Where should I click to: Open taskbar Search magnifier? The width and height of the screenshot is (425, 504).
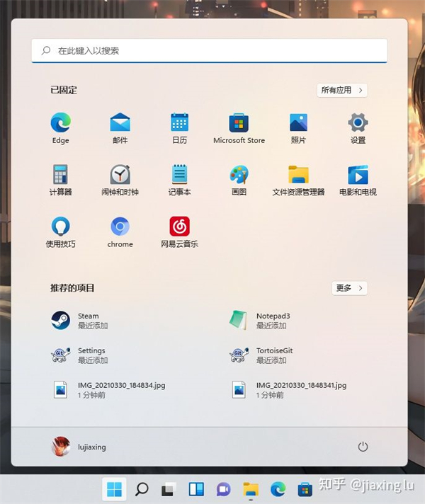tap(142, 490)
